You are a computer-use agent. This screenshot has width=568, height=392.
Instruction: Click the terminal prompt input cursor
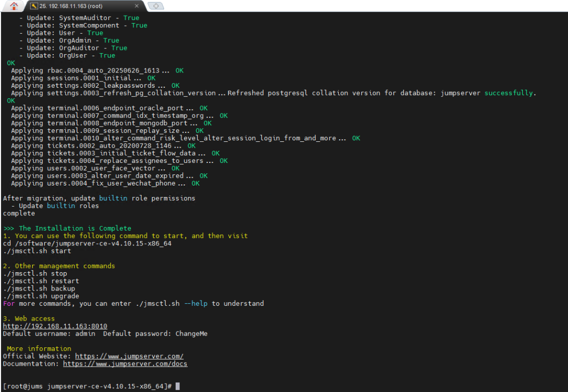pyautogui.click(x=178, y=386)
